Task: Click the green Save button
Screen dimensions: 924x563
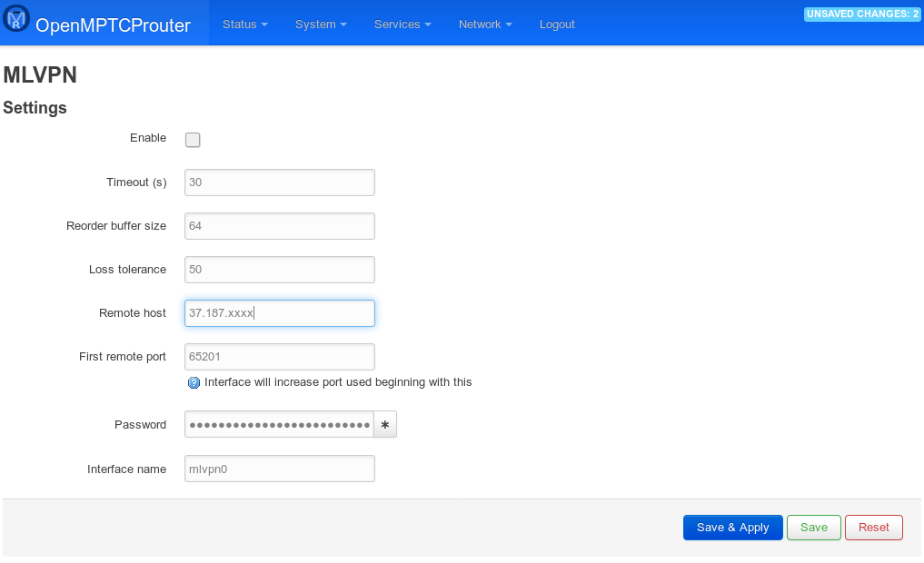Action: point(814,528)
